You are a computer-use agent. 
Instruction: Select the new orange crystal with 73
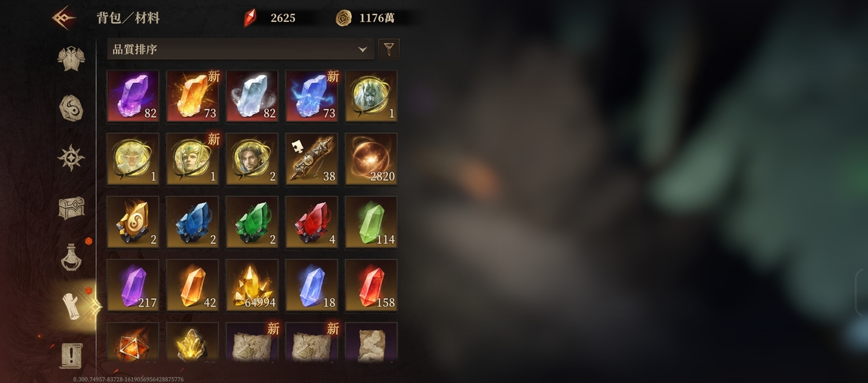(x=192, y=96)
